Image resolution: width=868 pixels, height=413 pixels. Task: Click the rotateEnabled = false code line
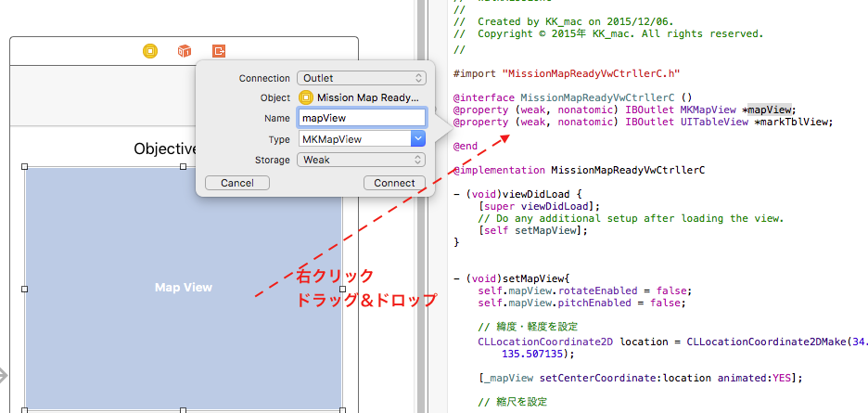pyautogui.click(x=585, y=290)
